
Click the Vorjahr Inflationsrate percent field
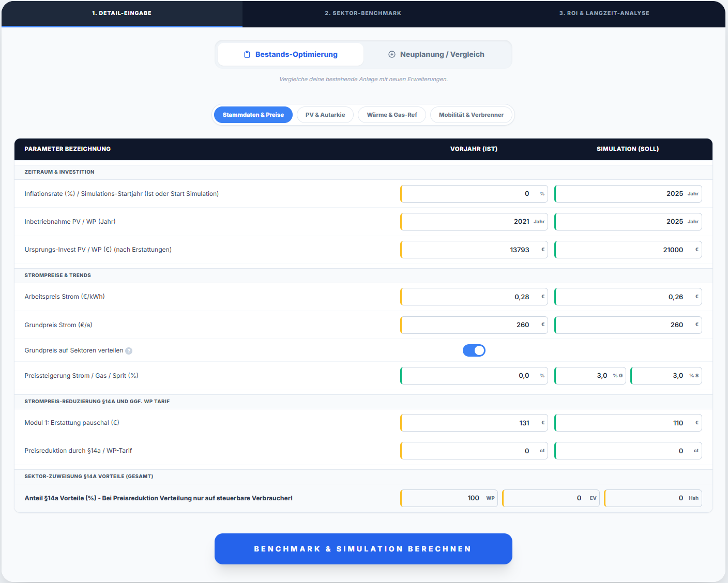(x=468, y=194)
